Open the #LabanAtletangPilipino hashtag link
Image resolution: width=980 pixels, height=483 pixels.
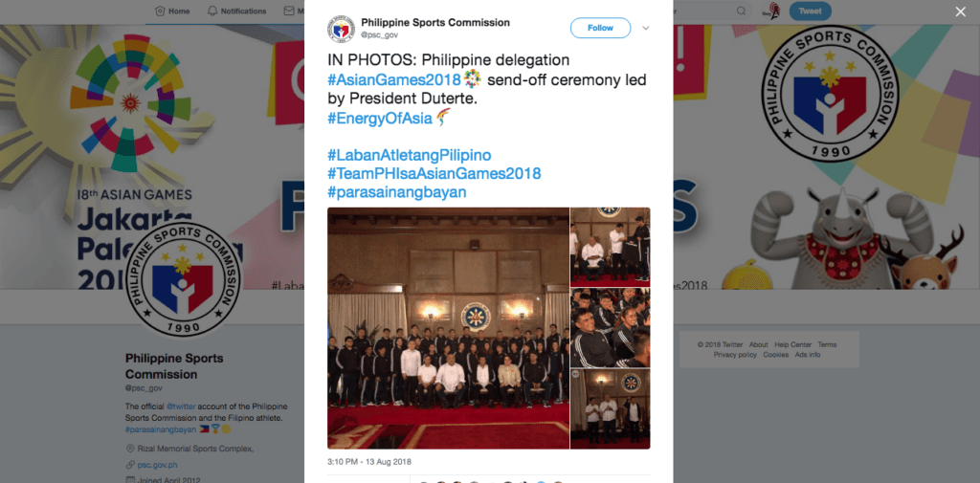pyautogui.click(x=410, y=155)
